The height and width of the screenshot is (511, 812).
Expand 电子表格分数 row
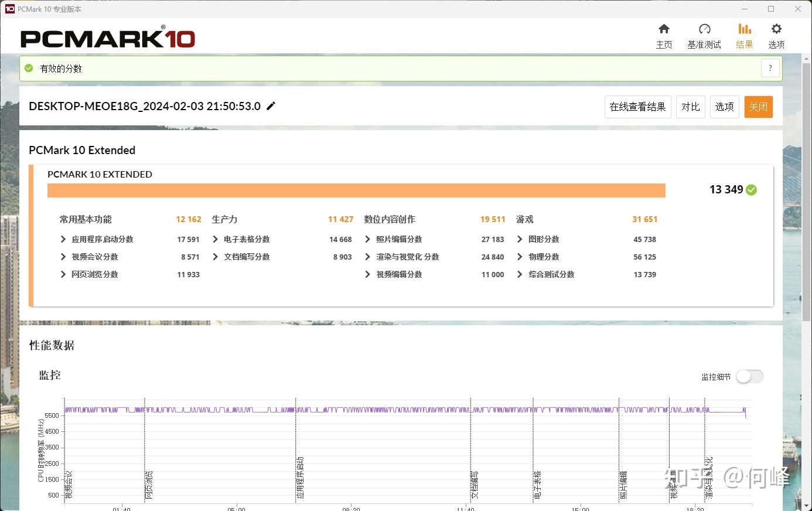216,239
